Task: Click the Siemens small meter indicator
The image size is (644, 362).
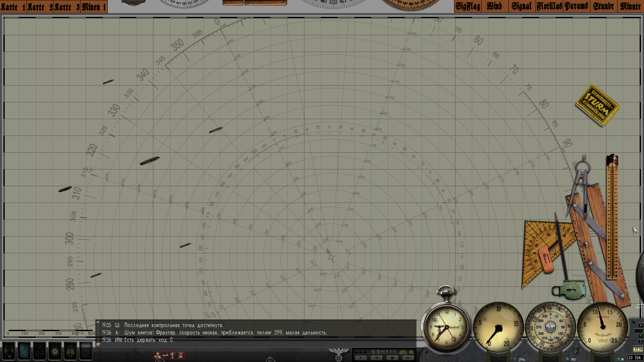Action: click(x=403, y=352)
